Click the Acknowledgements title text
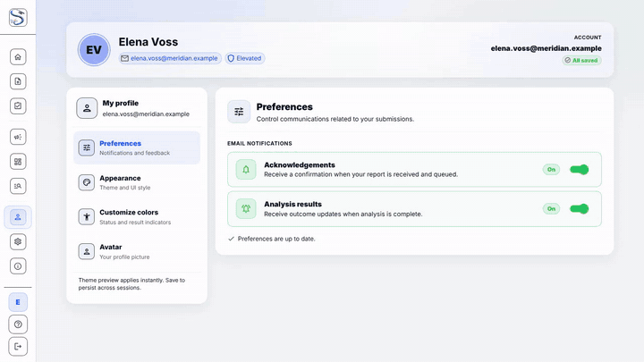Viewport: 644px width, 362px height. [300, 165]
